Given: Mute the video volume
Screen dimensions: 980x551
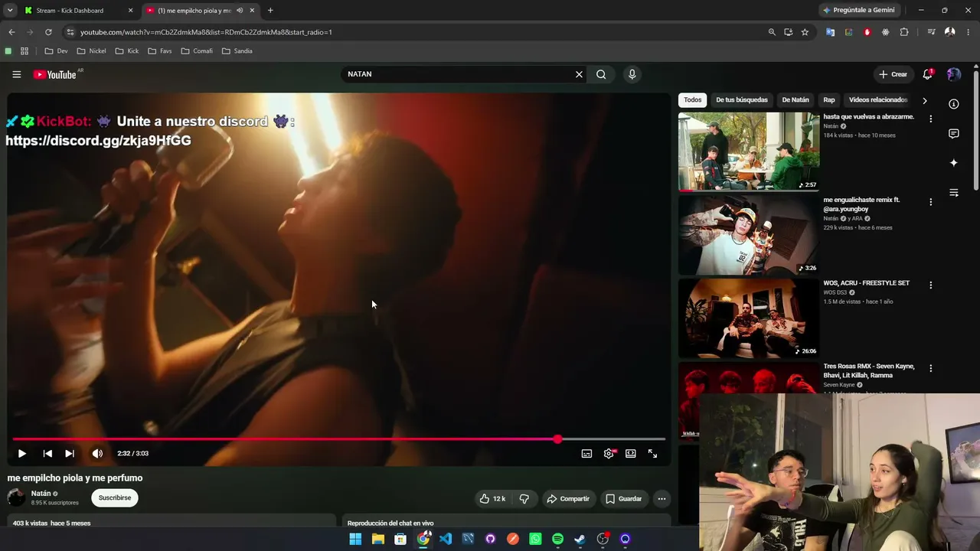Looking at the screenshot, I should pyautogui.click(x=97, y=453).
